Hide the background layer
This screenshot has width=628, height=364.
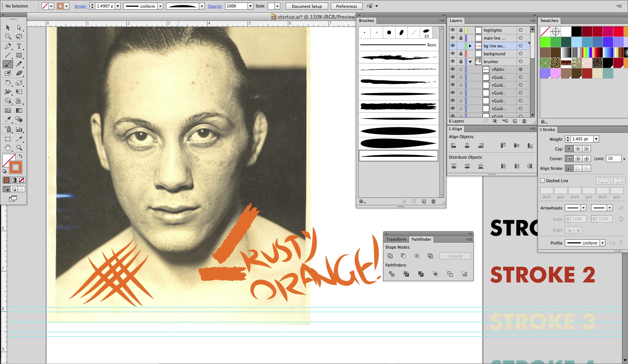pos(453,54)
